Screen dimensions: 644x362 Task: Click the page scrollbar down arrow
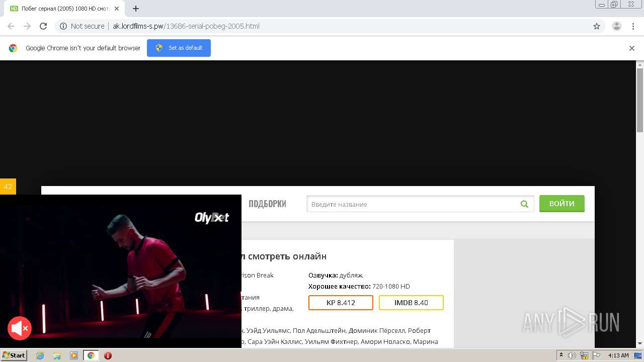click(640, 344)
